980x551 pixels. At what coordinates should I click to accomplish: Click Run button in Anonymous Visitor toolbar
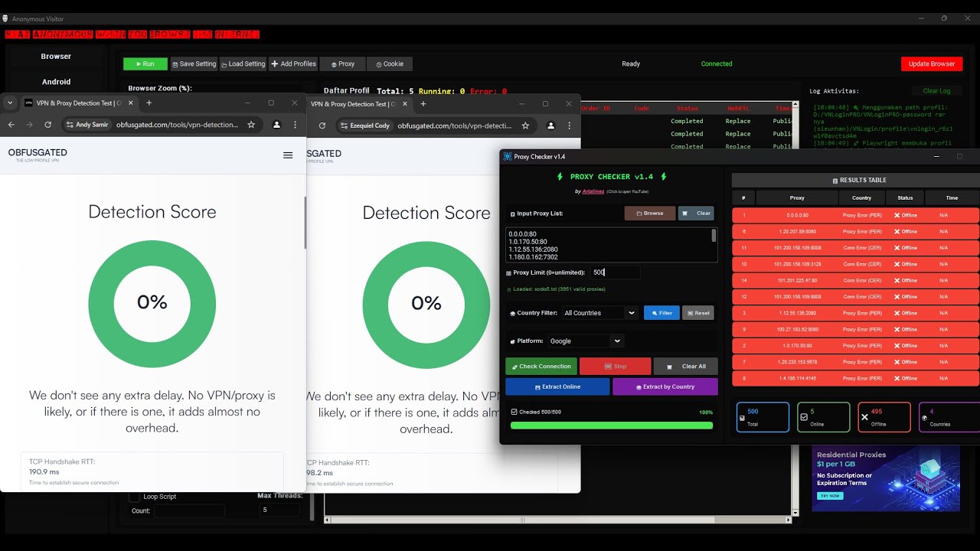click(x=145, y=64)
